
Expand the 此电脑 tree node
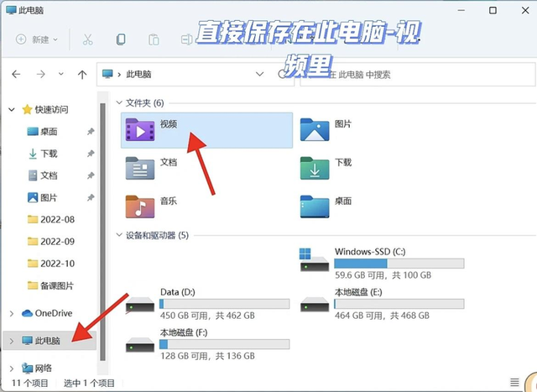[x=12, y=341]
